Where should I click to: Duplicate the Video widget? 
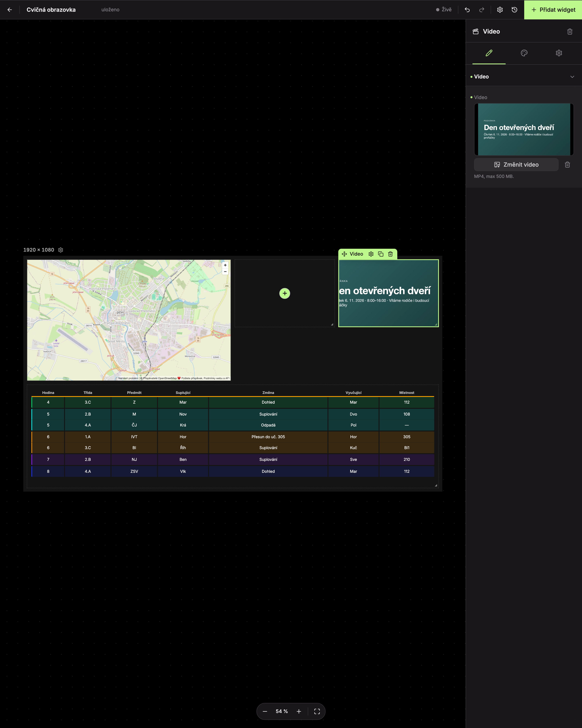point(381,254)
